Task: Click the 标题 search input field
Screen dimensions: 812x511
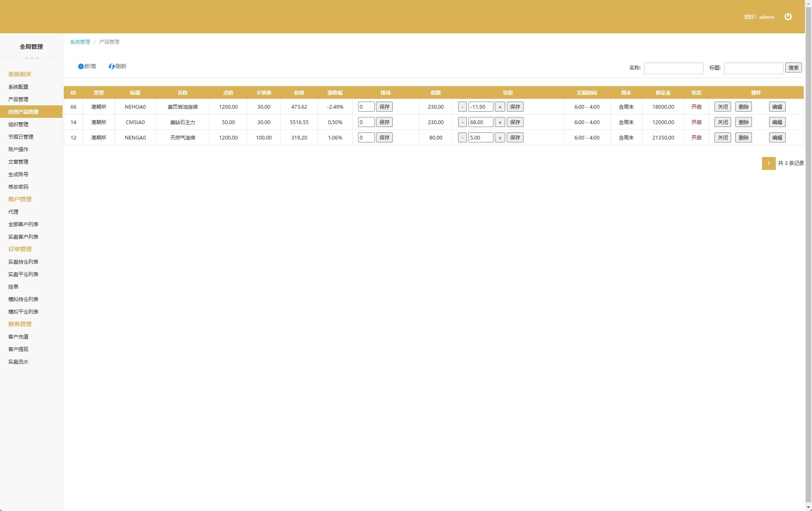Action: click(753, 68)
